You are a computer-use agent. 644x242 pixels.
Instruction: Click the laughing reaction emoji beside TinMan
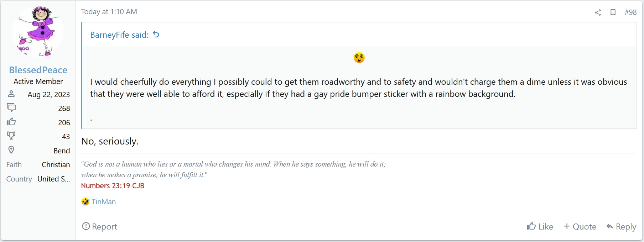point(85,202)
